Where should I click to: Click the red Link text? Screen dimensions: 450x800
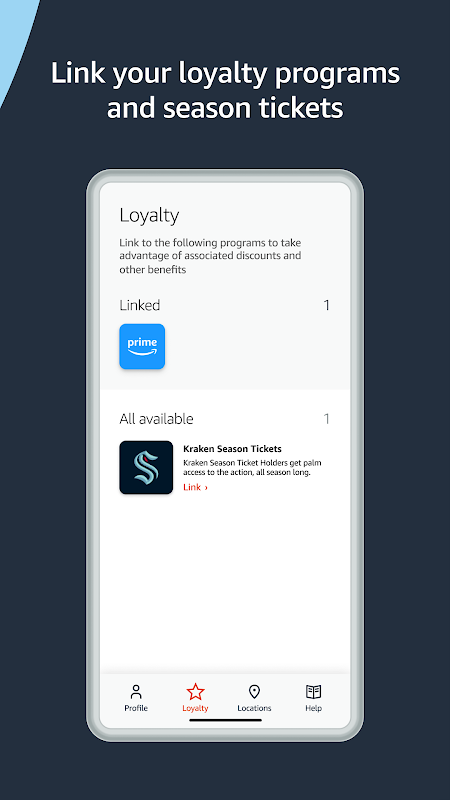point(192,487)
